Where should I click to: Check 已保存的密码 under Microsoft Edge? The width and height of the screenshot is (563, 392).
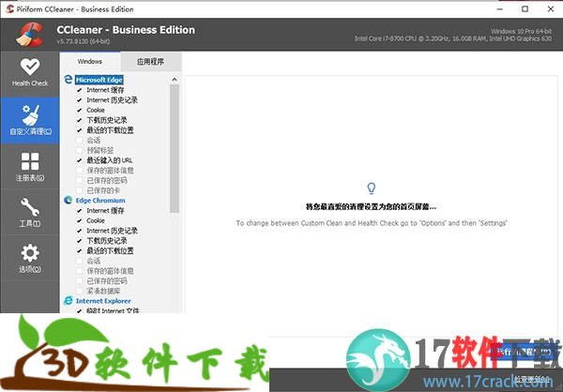coord(80,181)
